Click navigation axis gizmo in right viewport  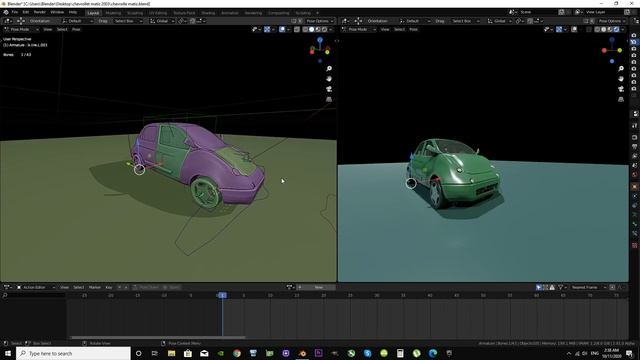[x=612, y=50]
